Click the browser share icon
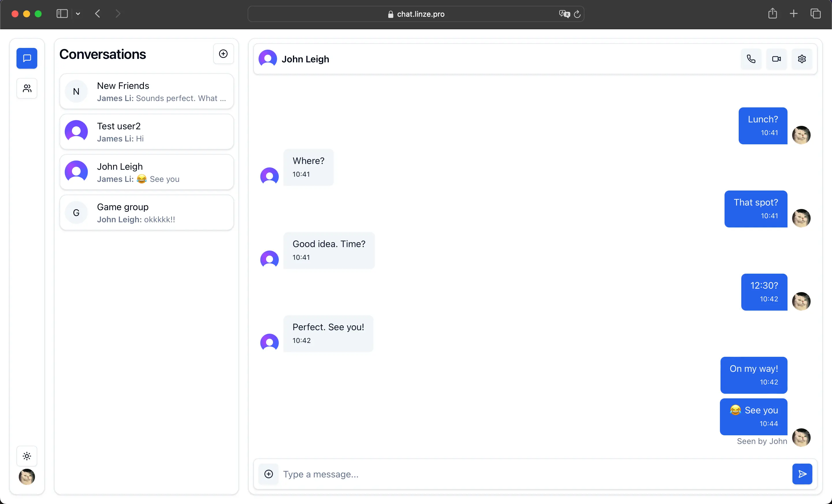 772,14
